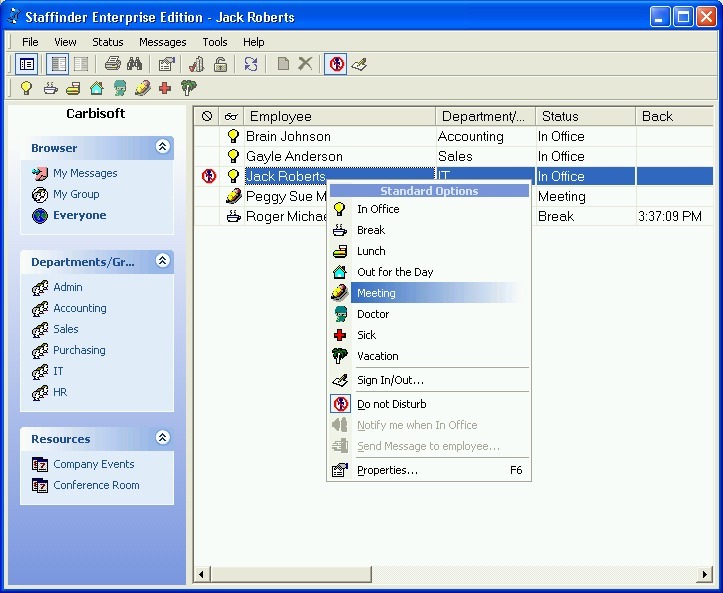Open the Messages menu

(162, 42)
